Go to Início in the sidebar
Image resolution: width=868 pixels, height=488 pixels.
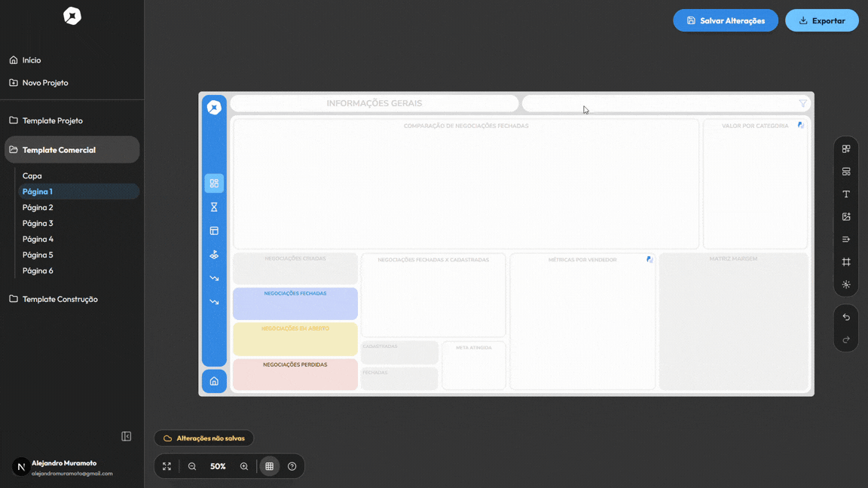(32, 60)
